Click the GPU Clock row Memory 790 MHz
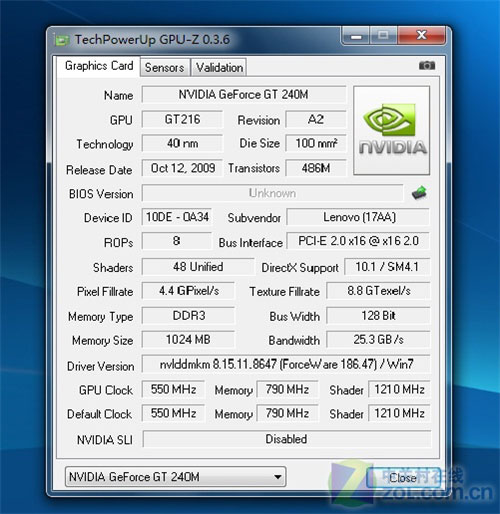This screenshot has height=514, width=500. 287,389
